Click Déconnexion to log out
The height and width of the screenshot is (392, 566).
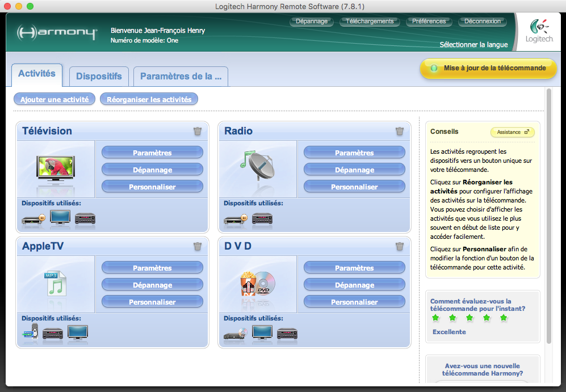point(483,22)
